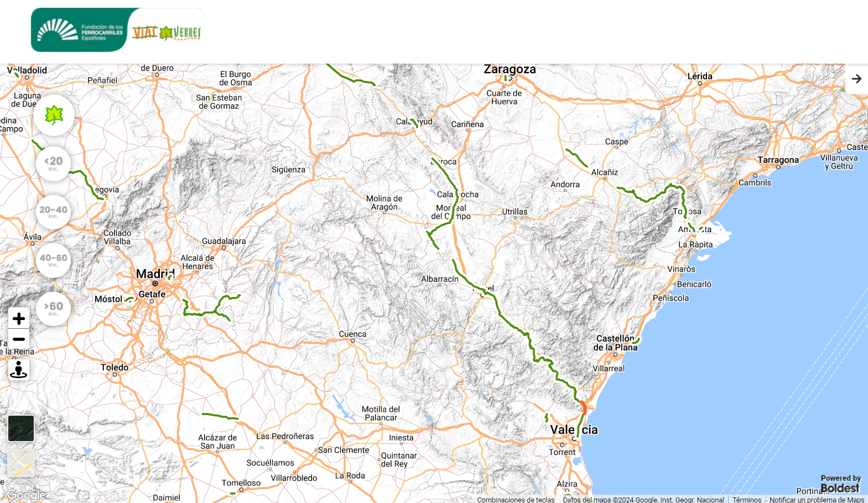Open the Fundación de los Ferrocarriles Españoles logo

[79, 30]
